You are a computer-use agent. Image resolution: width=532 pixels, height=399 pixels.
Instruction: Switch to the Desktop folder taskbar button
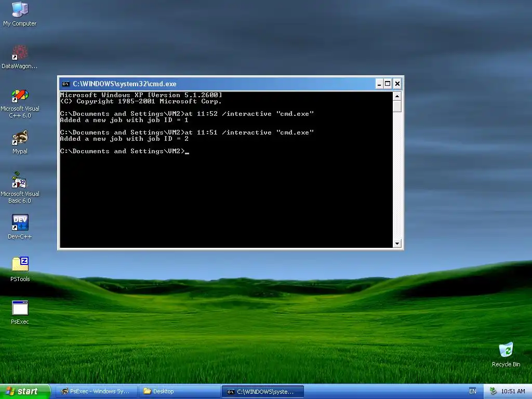click(x=179, y=392)
